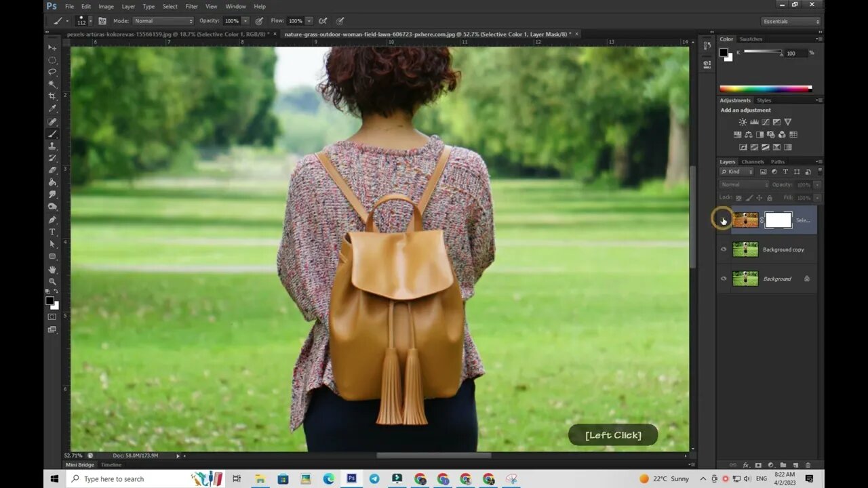This screenshot has height=488, width=868.
Task: Switch to the Swatches tab
Action: point(751,39)
